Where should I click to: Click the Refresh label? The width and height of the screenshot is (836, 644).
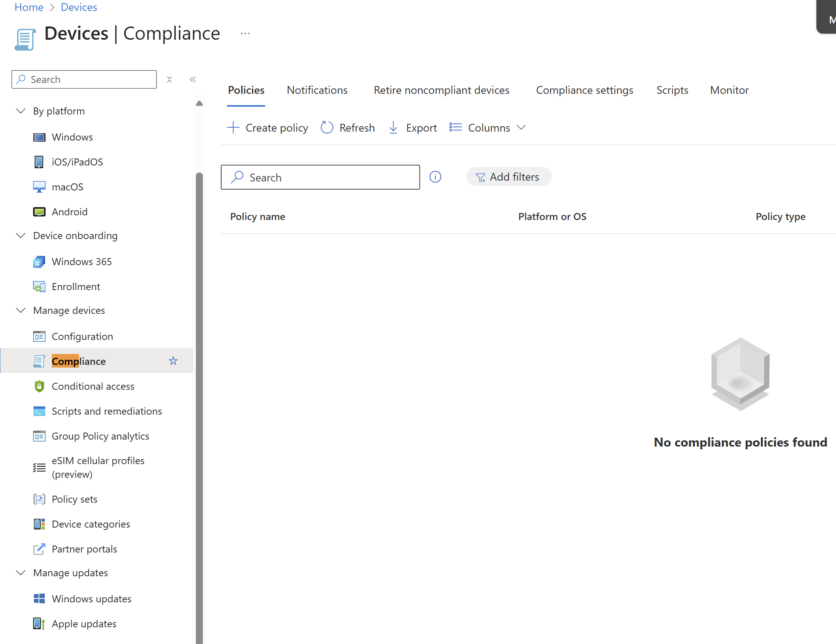point(357,128)
